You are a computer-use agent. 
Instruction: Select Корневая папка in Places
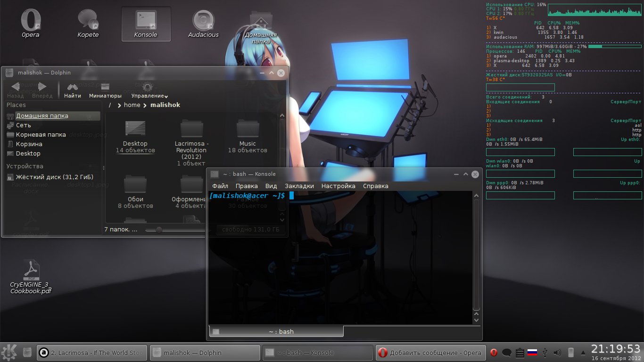click(x=52, y=134)
